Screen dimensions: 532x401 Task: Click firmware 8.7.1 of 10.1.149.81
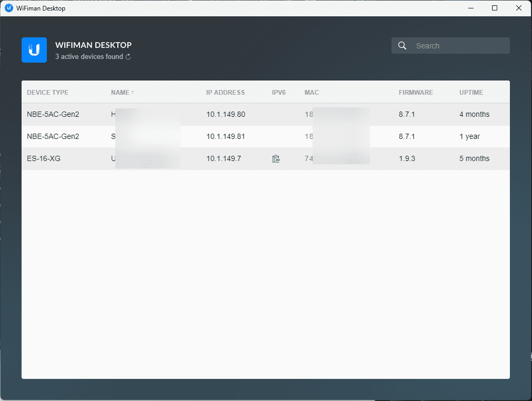(407, 136)
